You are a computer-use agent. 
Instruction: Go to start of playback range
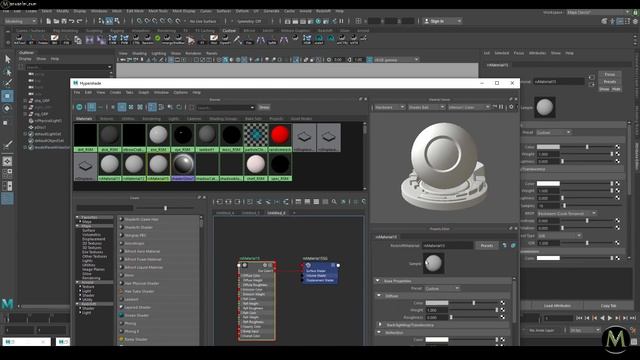pyautogui.click(x=579, y=318)
